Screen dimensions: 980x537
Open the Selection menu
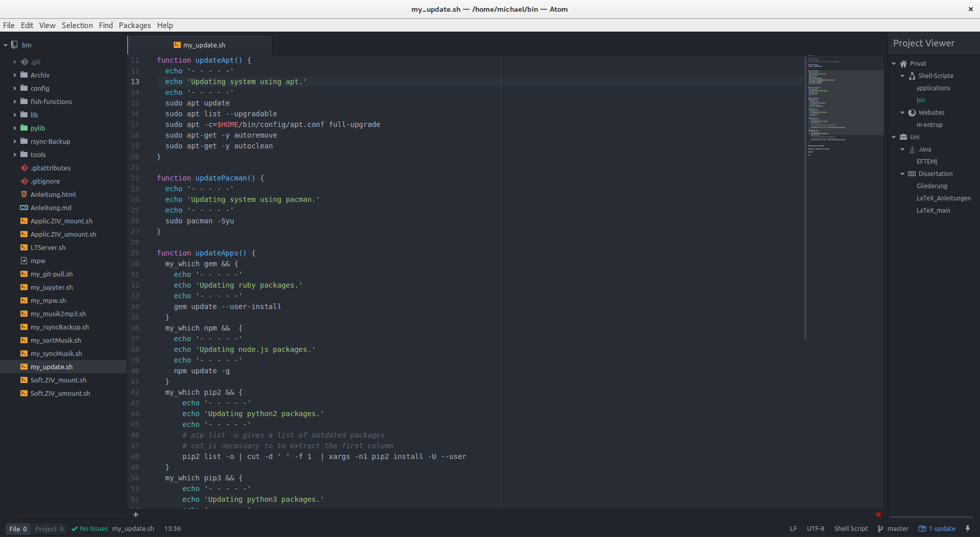[77, 25]
